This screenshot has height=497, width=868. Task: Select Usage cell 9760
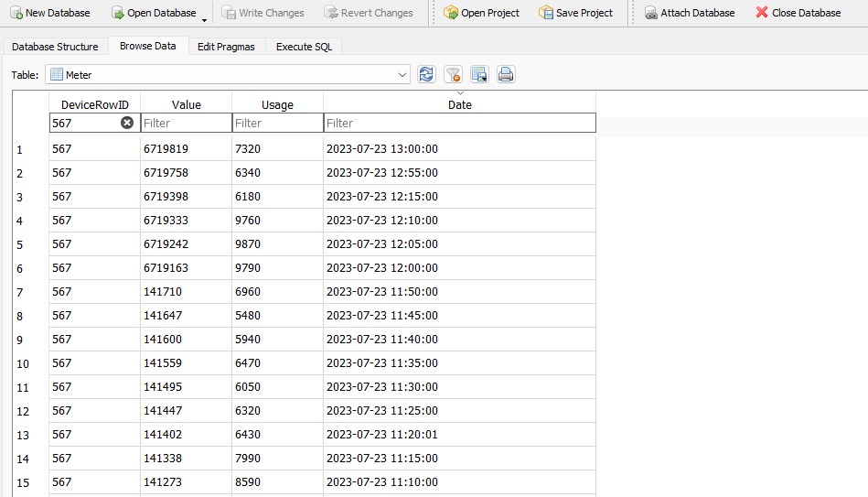(277, 220)
